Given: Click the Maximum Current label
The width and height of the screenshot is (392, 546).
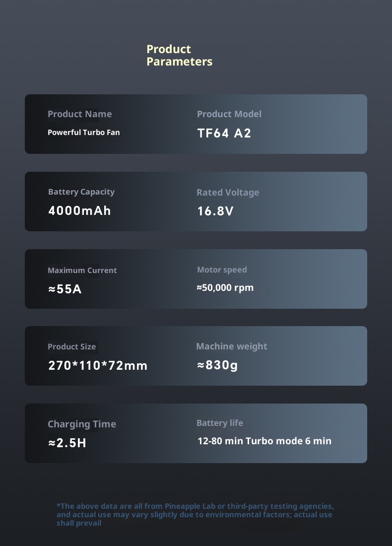Looking at the screenshot, I should coord(82,271).
